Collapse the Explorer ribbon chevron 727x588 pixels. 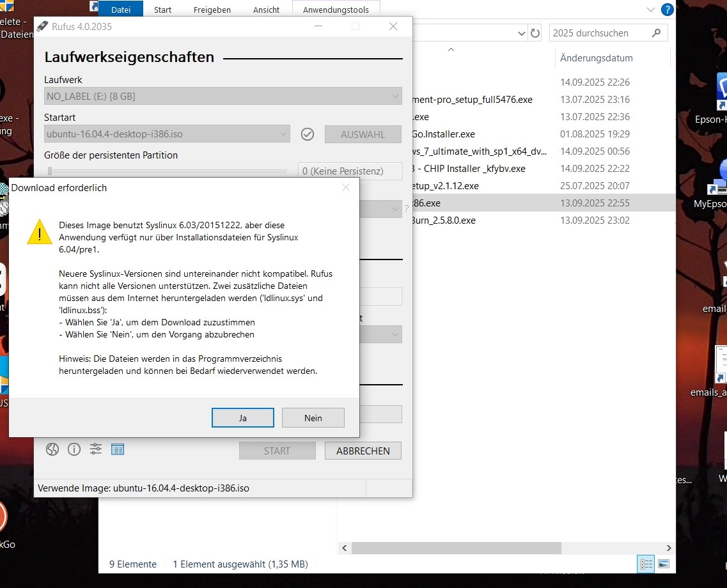click(650, 9)
